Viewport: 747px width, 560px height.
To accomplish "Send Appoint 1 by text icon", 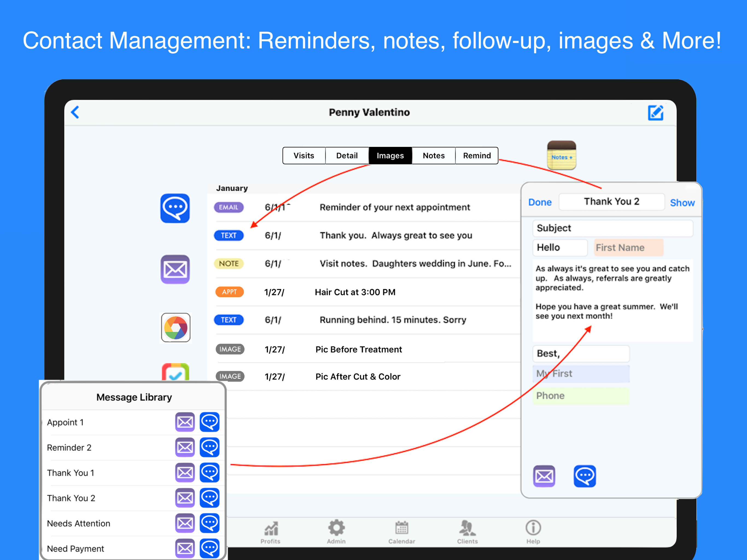I will click(x=210, y=422).
